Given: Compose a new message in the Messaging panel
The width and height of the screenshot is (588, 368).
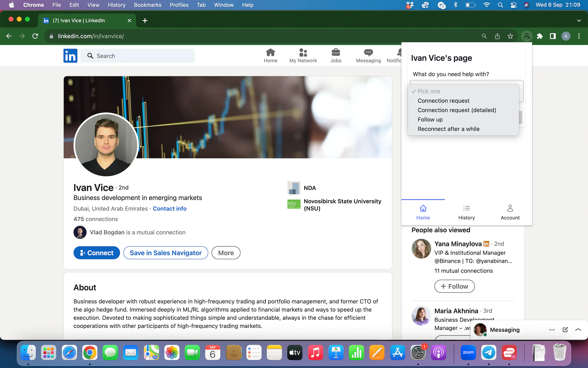Looking at the screenshot, I should click(565, 330).
